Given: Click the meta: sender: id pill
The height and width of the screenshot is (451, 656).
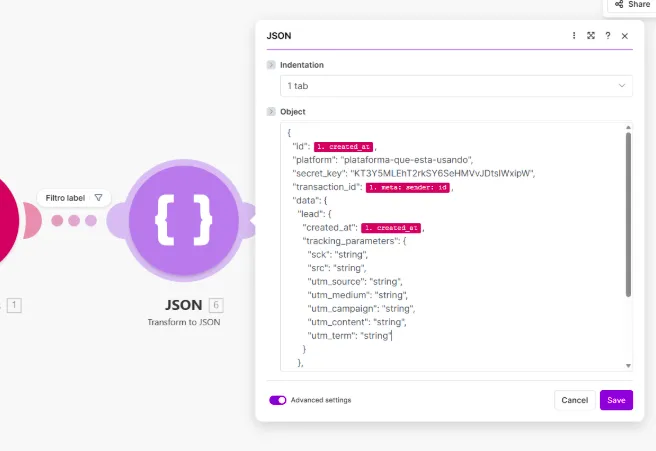Looking at the screenshot, I should click(x=408, y=187).
